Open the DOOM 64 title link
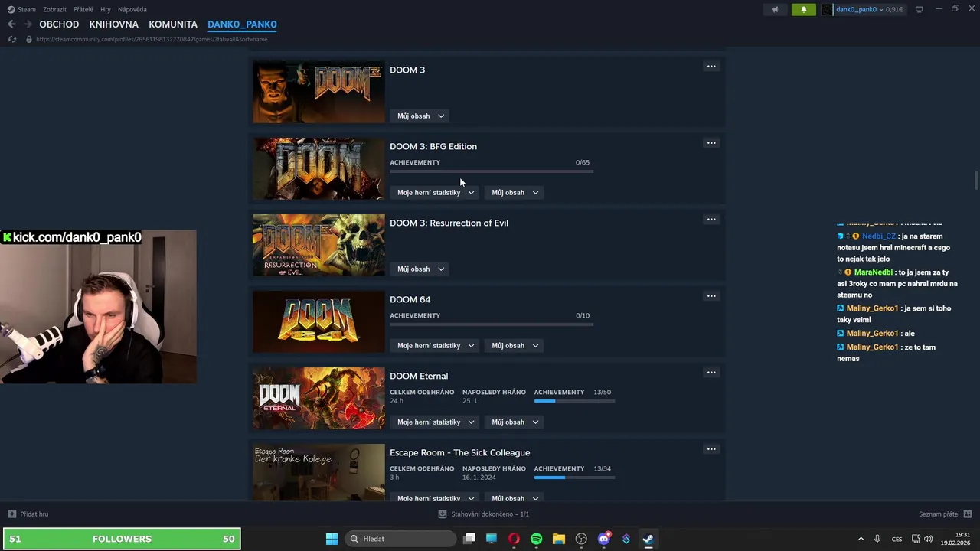980x551 pixels. click(410, 299)
